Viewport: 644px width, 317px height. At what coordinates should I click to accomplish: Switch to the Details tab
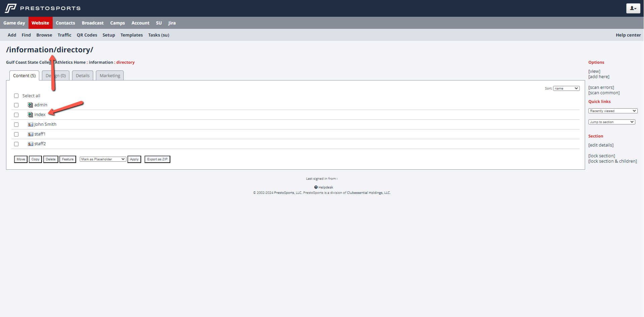(83, 75)
